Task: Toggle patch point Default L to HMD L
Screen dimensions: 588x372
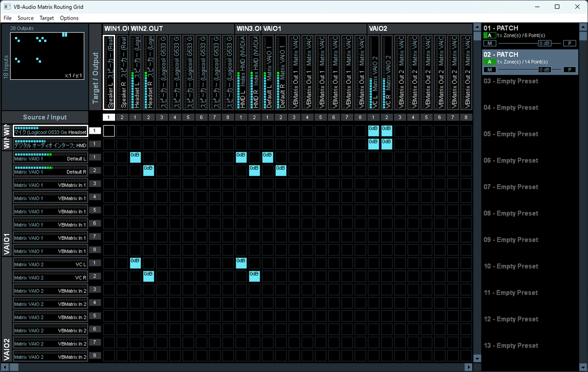Action: 241,157
